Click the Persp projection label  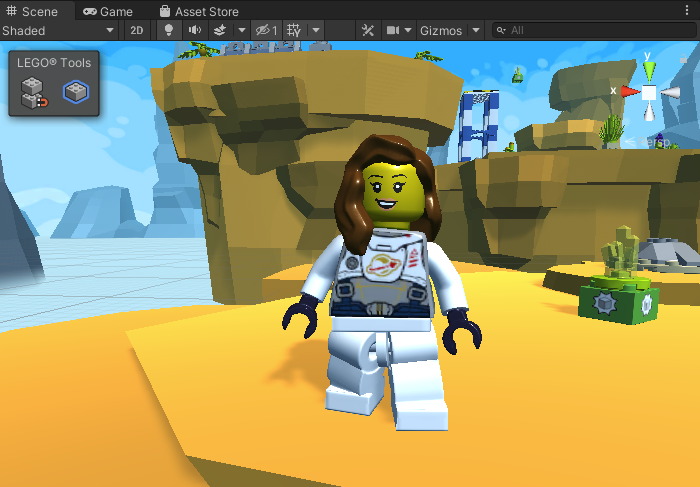click(659, 143)
